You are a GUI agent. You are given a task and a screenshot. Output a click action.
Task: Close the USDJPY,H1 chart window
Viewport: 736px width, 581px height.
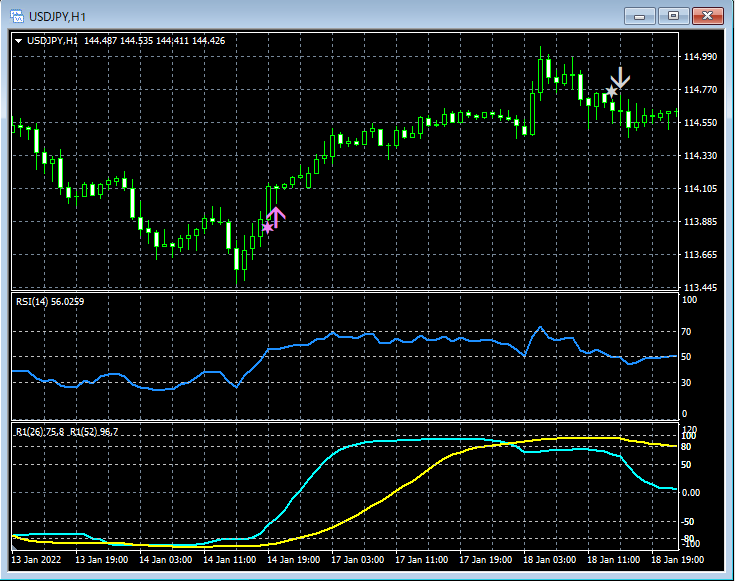click(x=707, y=16)
